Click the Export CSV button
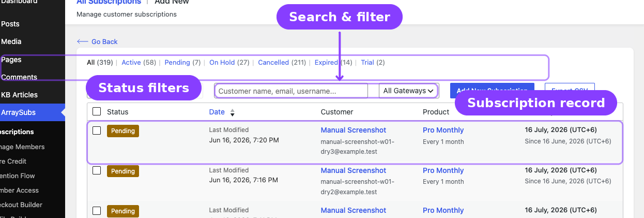 pyautogui.click(x=570, y=91)
